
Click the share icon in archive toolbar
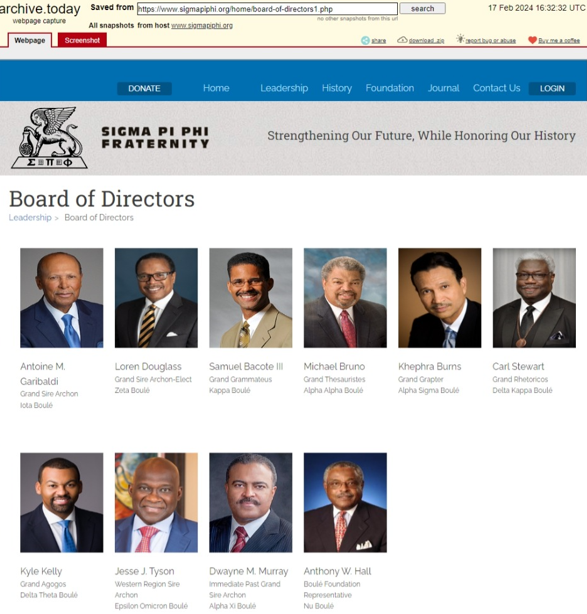(x=365, y=40)
